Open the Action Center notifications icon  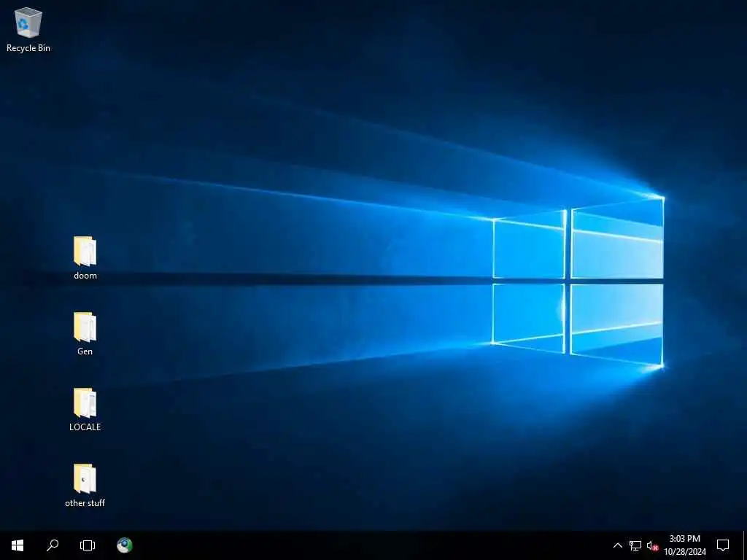coord(723,545)
